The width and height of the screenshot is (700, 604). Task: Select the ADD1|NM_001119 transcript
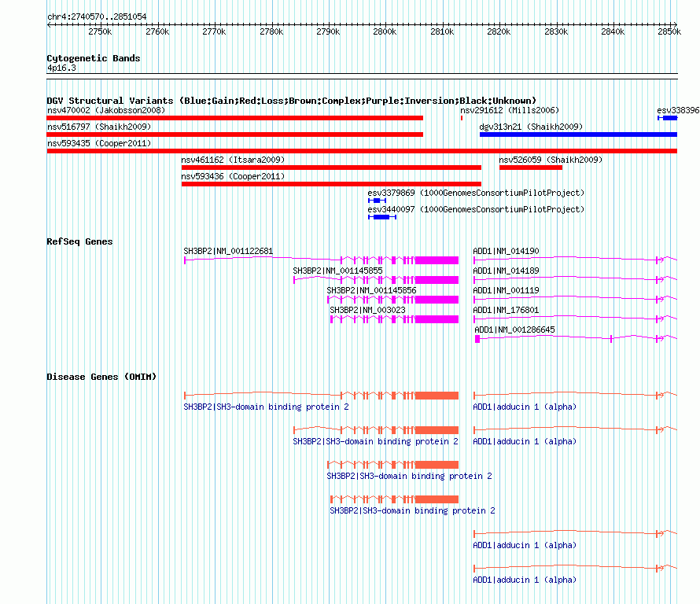point(576,299)
